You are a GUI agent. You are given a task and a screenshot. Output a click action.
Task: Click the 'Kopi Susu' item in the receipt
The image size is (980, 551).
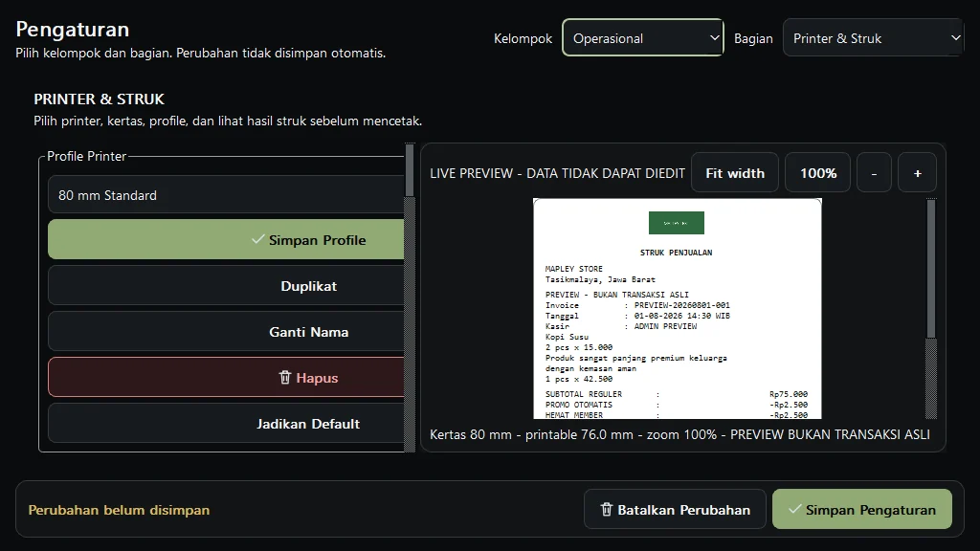click(567, 337)
